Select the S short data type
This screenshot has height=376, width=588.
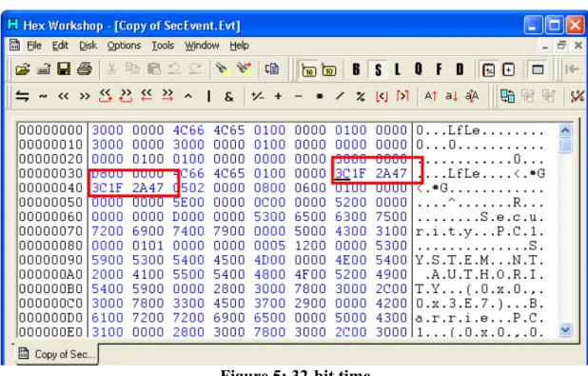378,69
